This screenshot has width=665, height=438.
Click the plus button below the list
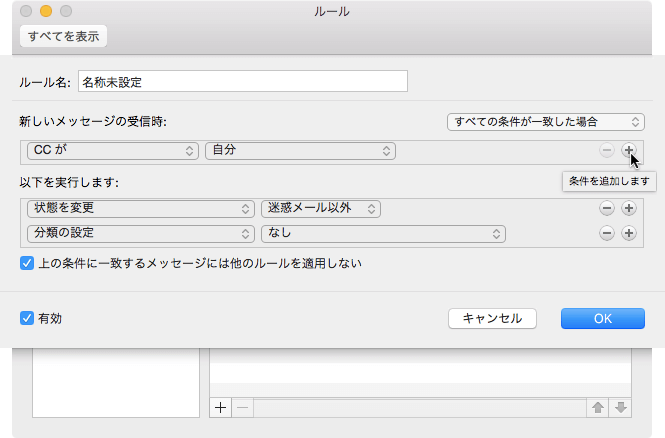click(221, 407)
